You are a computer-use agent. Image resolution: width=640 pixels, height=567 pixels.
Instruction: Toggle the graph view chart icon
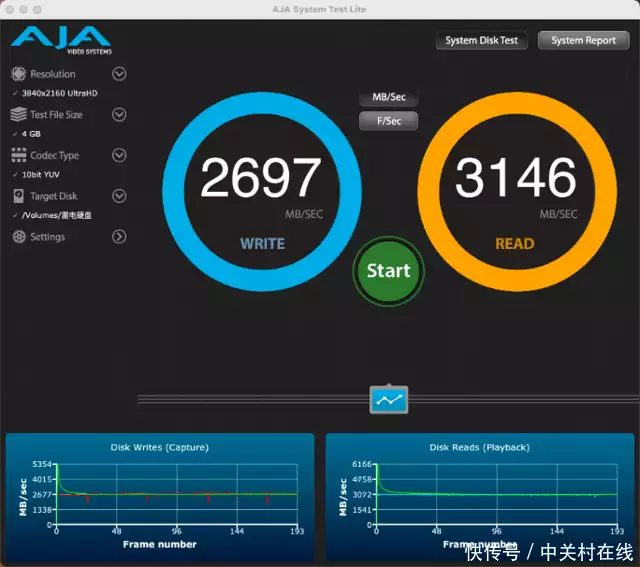point(389,400)
